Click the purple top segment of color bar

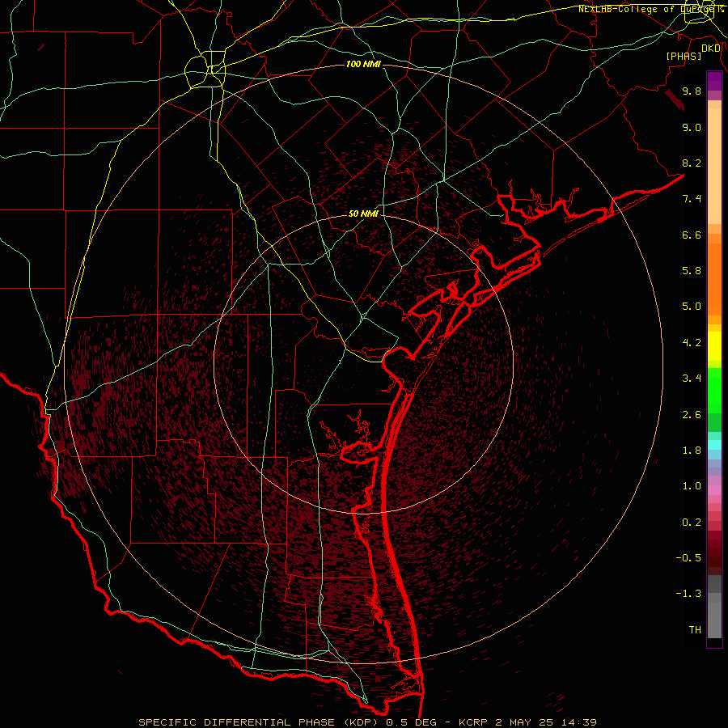tap(714, 81)
